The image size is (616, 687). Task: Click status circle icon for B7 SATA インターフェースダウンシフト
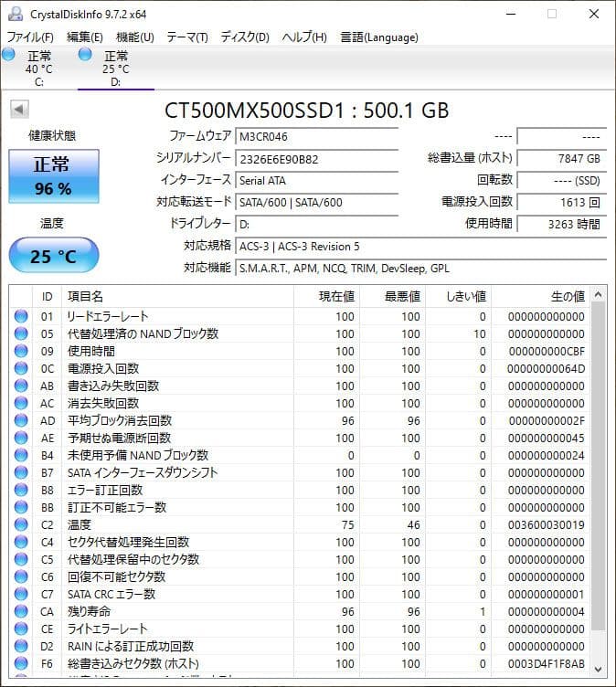[21, 472]
